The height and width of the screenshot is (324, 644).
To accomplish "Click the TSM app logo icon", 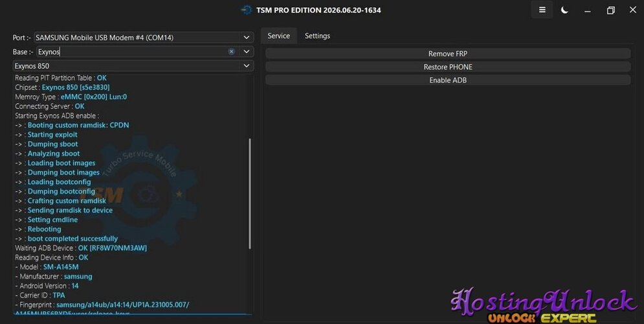I will (x=247, y=10).
